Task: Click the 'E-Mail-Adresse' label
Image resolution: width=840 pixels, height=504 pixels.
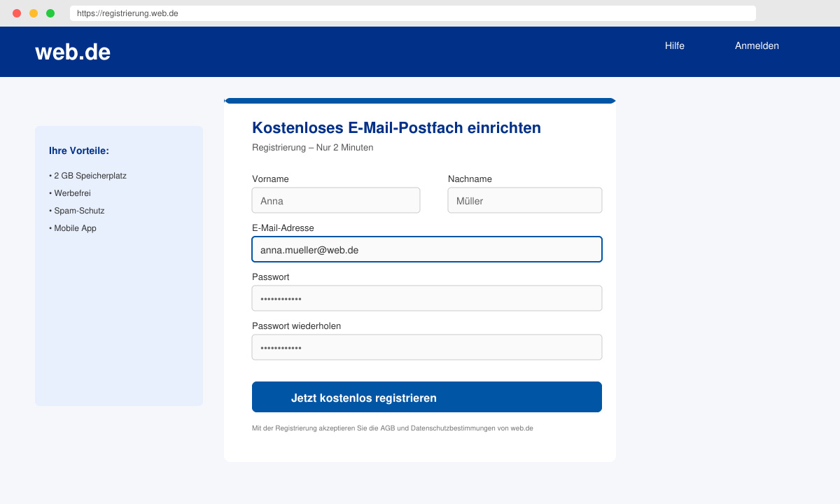Action: [283, 228]
